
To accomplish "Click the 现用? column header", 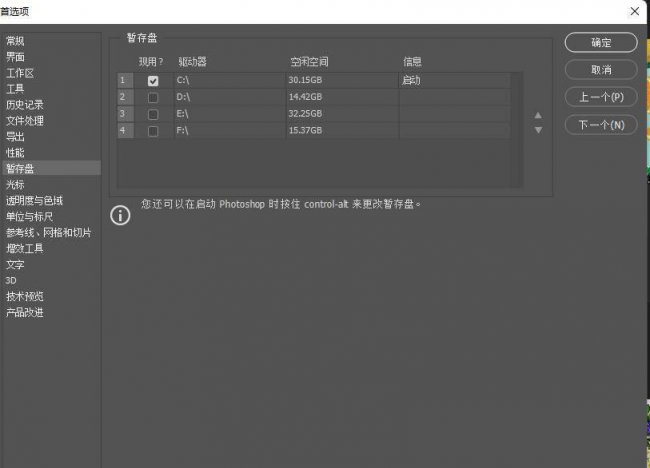I will (x=151, y=62).
